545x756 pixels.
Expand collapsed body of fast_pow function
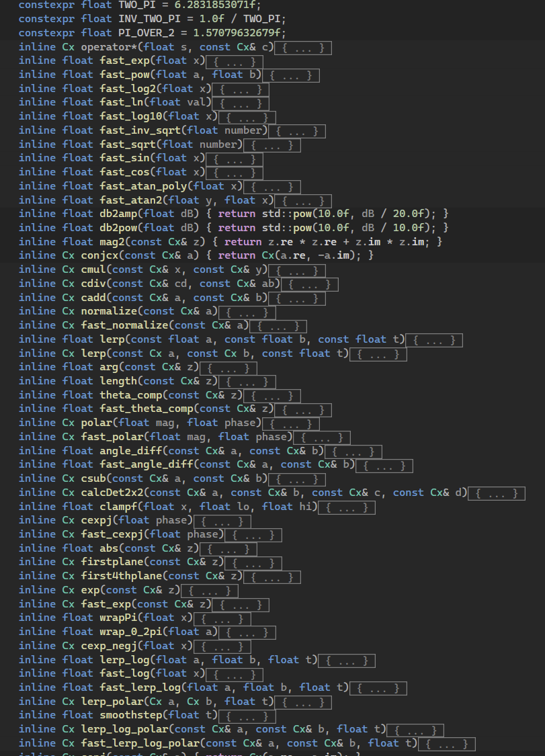pyautogui.click(x=291, y=76)
